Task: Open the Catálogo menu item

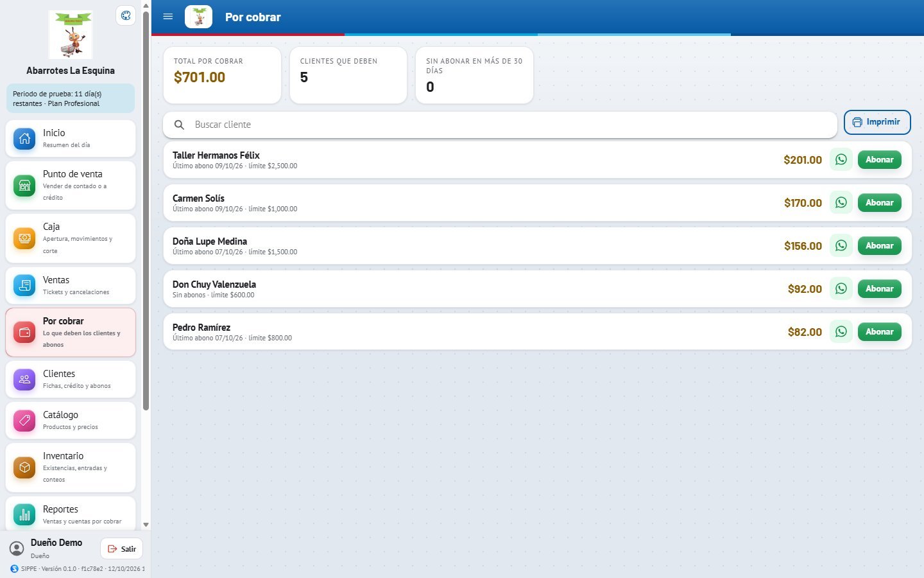Action: click(71, 421)
